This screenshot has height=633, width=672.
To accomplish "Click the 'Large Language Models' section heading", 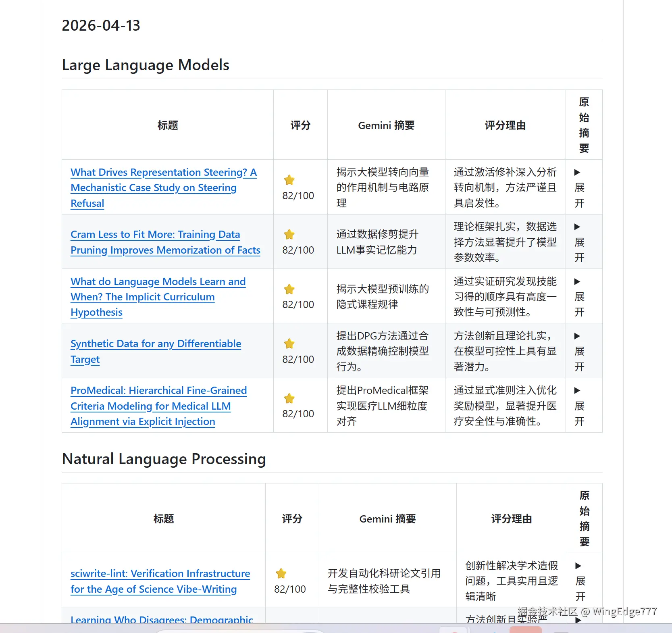I will [x=146, y=65].
